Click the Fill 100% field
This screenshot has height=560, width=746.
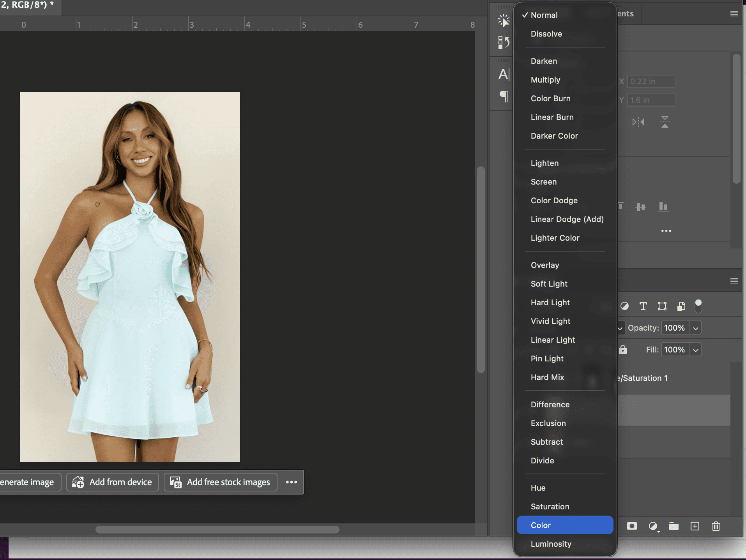click(x=675, y=350)
